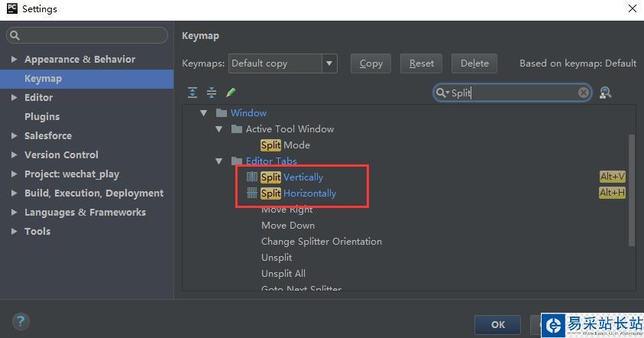Clear the Split search text with the X icon
The width and height of the screenshot is (644, 338).
click(x=583, y=93)
